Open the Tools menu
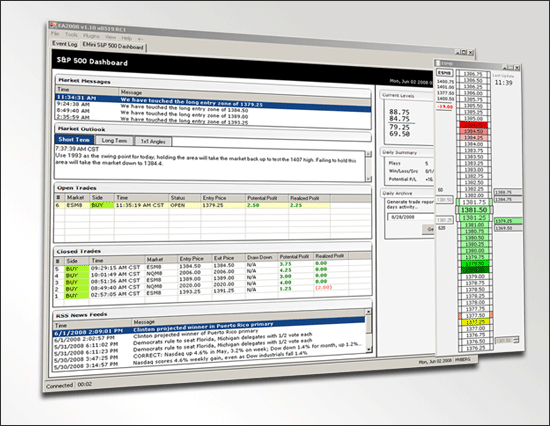This screenshot has height=426, width=550. pyautogui.click(x=71, y=35)
